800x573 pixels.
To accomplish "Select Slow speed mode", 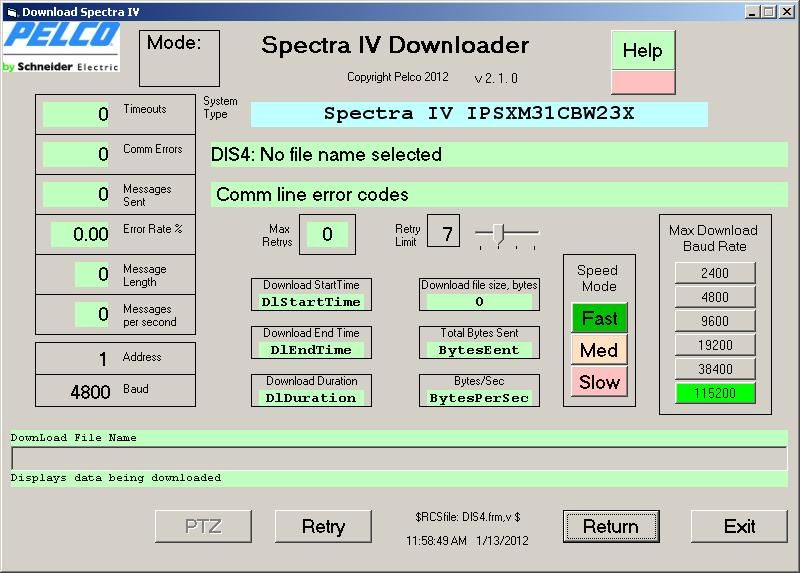I will click(599, 382).
